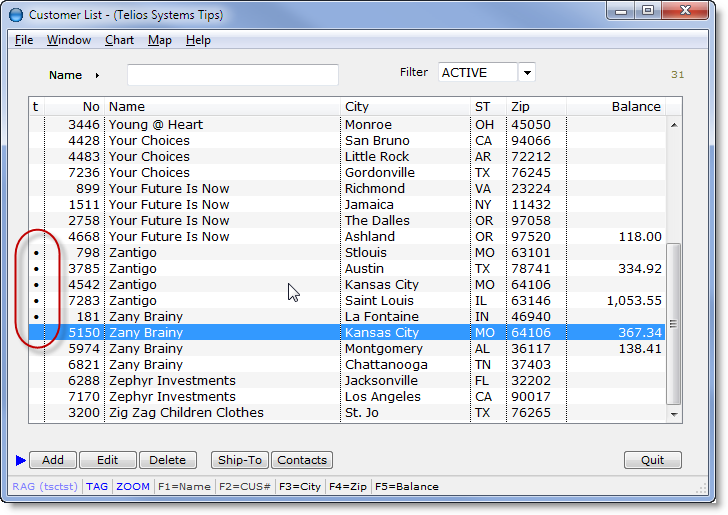Click the small arrow next to Name label
Image resolution: width=728 pixels, height=515 pixels.
tap(97, 75)
